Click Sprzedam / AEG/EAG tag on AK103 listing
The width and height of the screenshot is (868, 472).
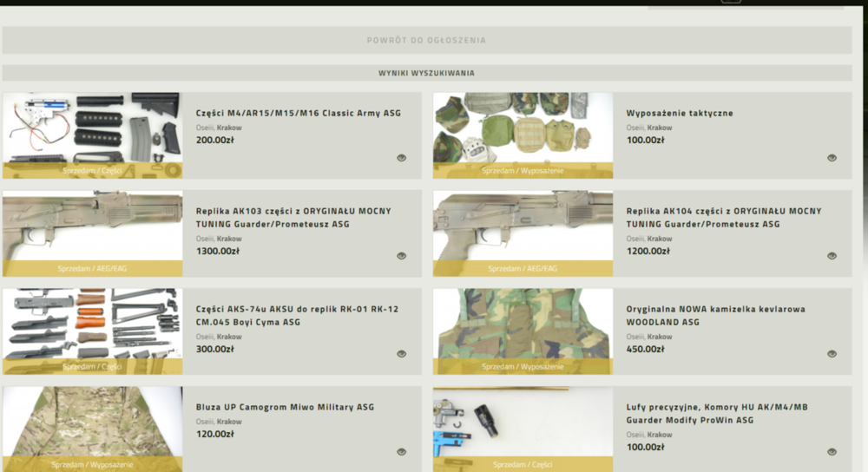(x=93, y=268)
